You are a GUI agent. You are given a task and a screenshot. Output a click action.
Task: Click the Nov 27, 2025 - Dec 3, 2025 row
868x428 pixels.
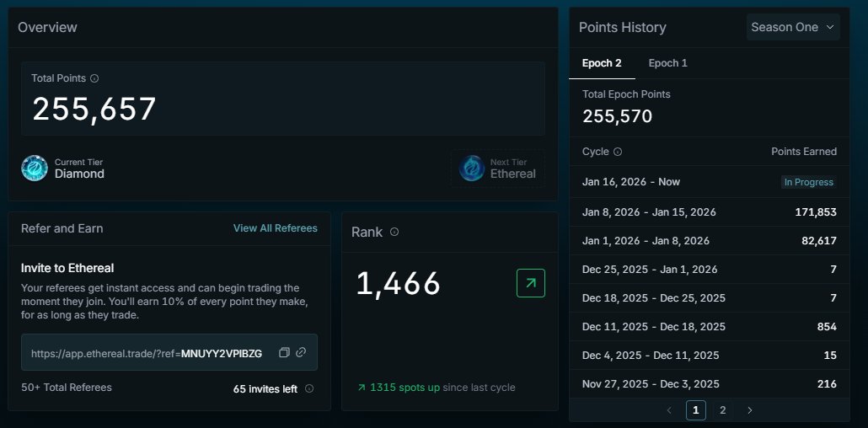click(x=709, y=383)
